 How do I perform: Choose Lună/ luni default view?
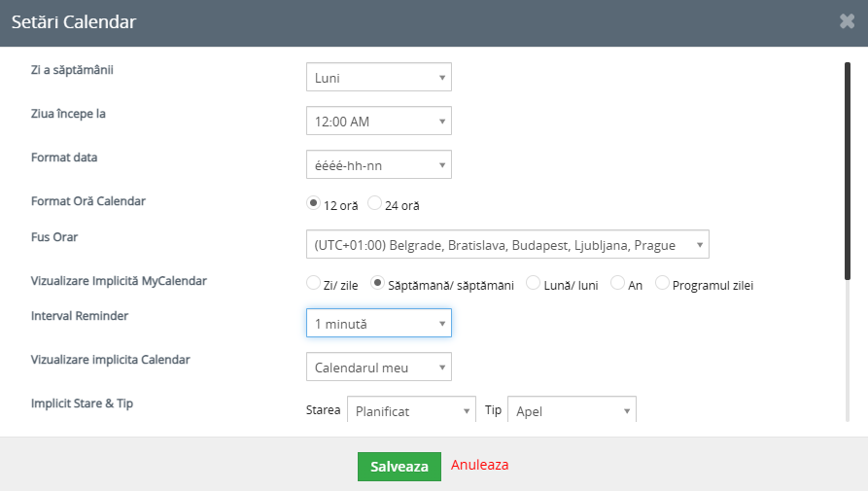pos(533,283)
